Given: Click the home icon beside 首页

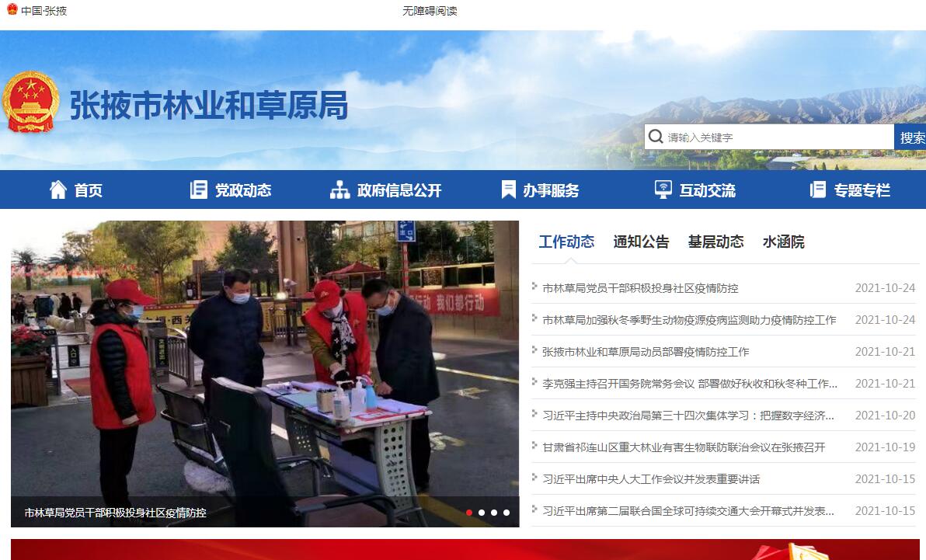Looking at the screenshot, I should [x=58, y=190].
